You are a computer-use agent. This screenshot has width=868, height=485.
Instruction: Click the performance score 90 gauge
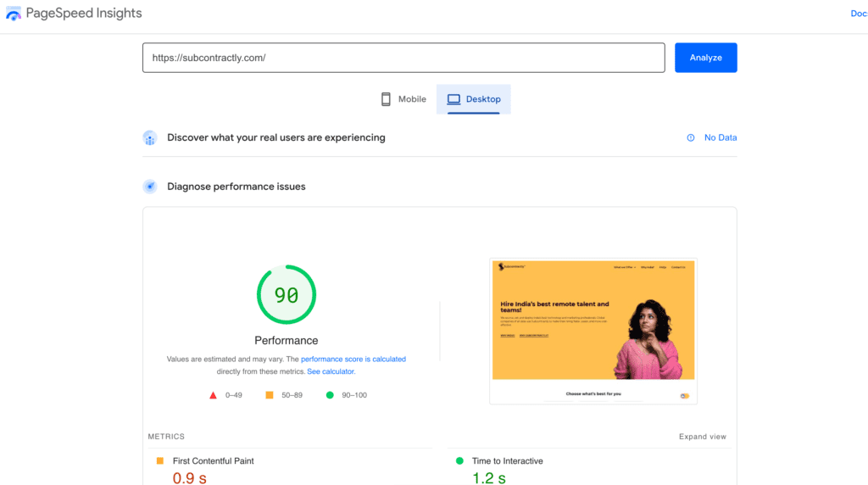tap(287, 295)
